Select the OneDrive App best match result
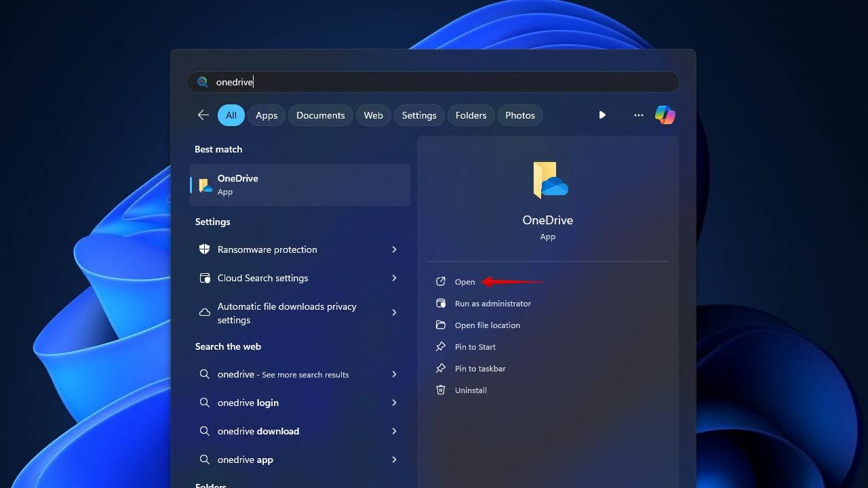The image size is (868, 488). tap(300, 184)
